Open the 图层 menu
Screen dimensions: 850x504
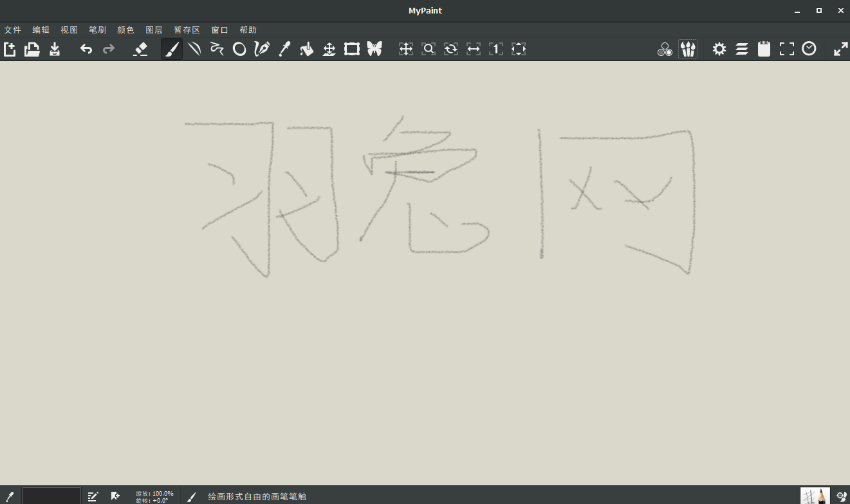tap(154, 30)
